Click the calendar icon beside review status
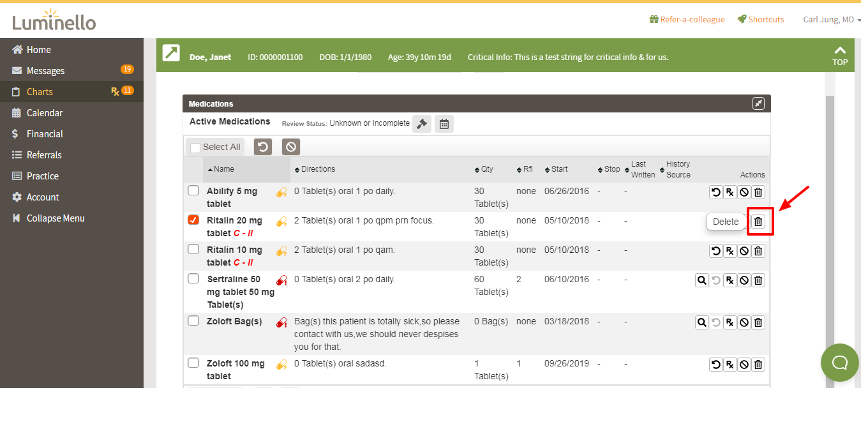 [x=444, y=124]
